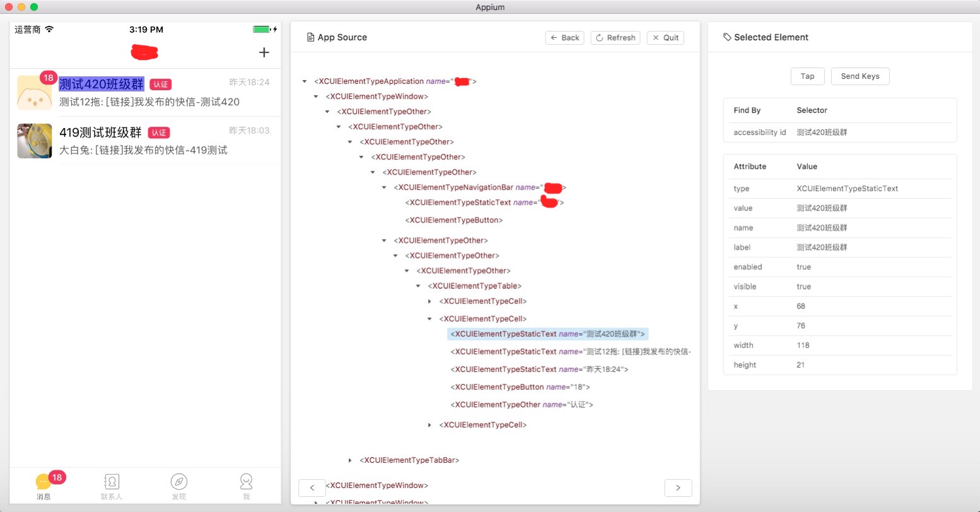This screenshot has width=980, height=512.
Task: Click the fan photo avatar of 419测试班级群
Action: [x=35, y=141]
